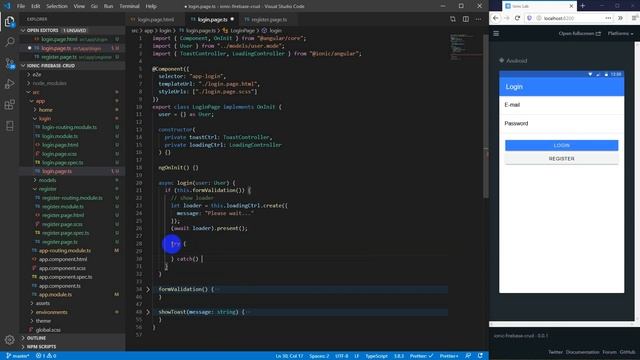640x360 pixels.
Task: Click the open changes compare icon
Action: (x=453, y=19)
